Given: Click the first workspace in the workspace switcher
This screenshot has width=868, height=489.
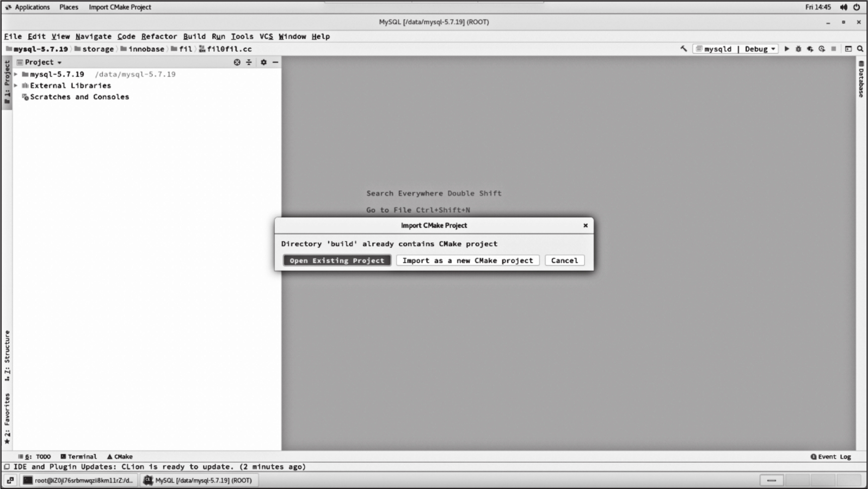Looking at the screenshot, I should click(x=772, y=480).
